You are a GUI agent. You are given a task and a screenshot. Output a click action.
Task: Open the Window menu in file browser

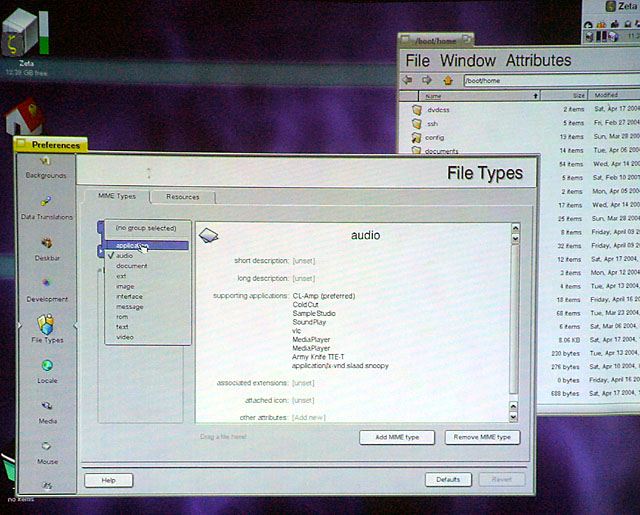coord(467,60)
